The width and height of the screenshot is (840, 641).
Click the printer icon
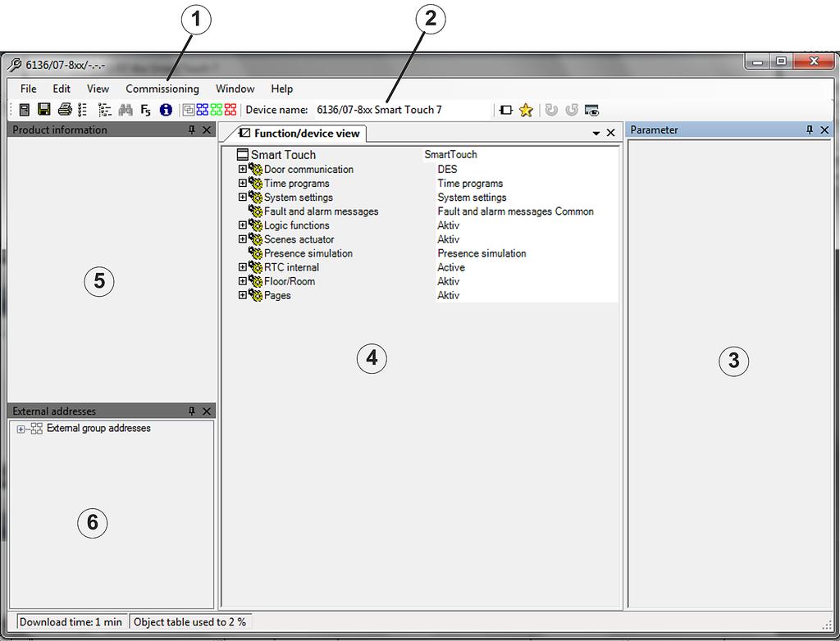coord(65,110)
